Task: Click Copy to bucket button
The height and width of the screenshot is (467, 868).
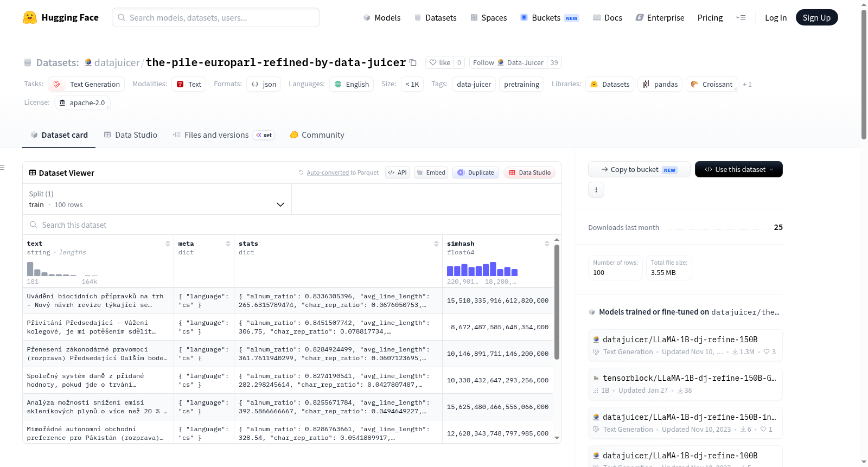Action: (x=639, y=169)
